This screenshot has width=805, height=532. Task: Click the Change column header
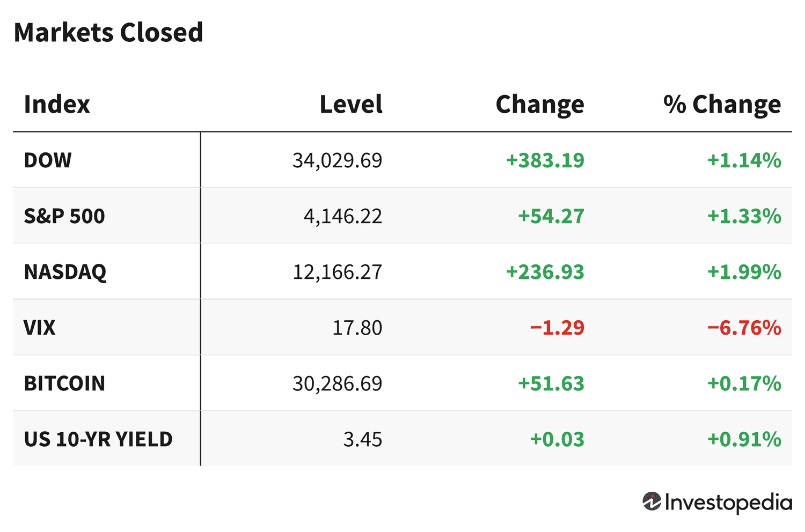pos(539,104)
